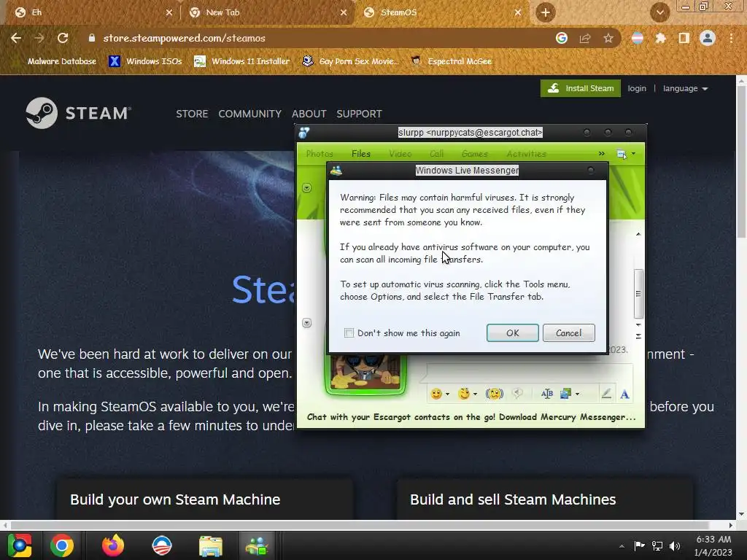
Task: Click the chat history up arrow
Action: pos(638,234)
